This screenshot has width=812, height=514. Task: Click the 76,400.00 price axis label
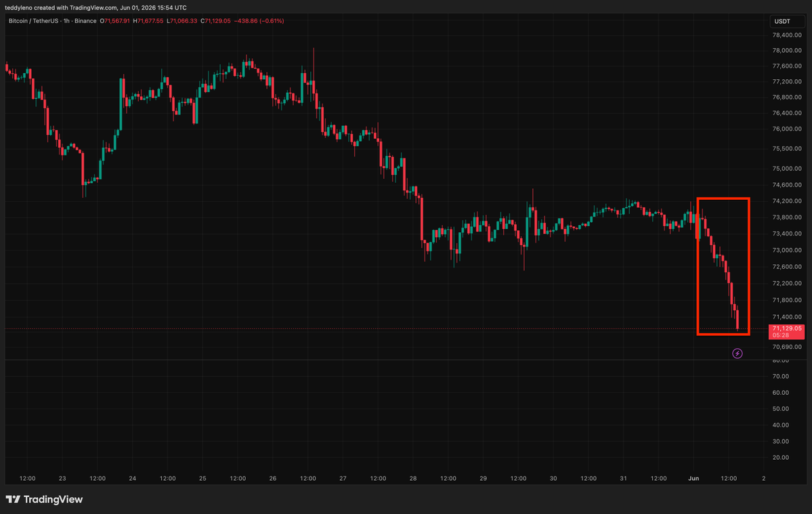(x=787, y=113)
